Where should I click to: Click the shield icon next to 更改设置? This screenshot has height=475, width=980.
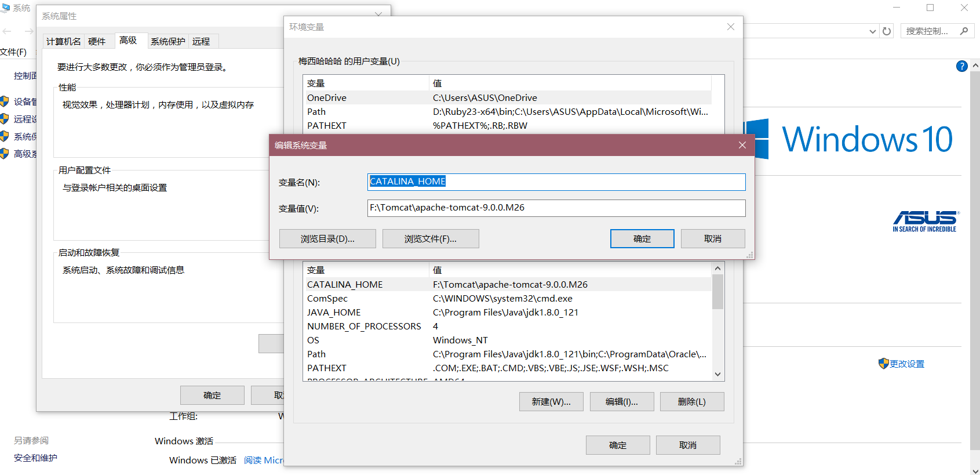tap(883, 364)
